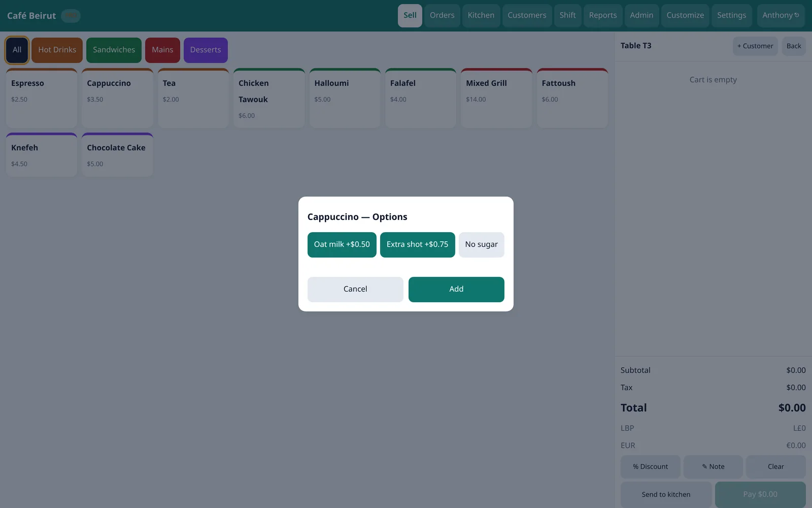View the Reports tab

603,16
